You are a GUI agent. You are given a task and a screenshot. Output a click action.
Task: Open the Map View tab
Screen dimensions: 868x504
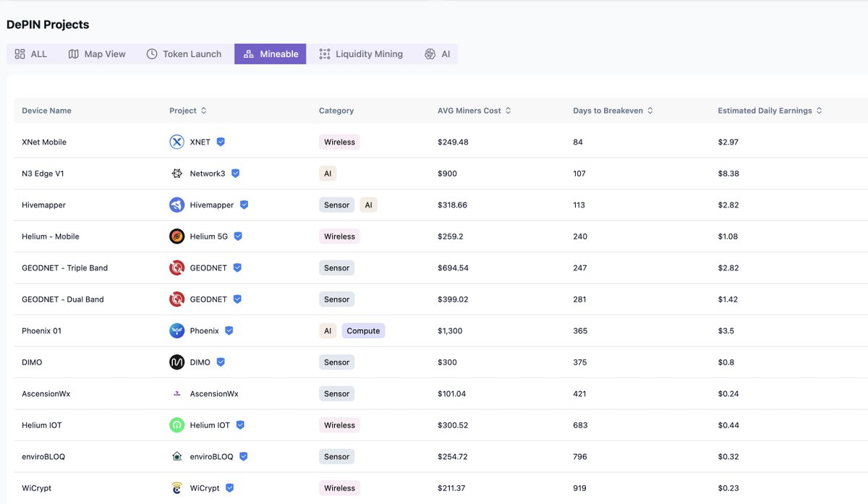pos(97,54)
